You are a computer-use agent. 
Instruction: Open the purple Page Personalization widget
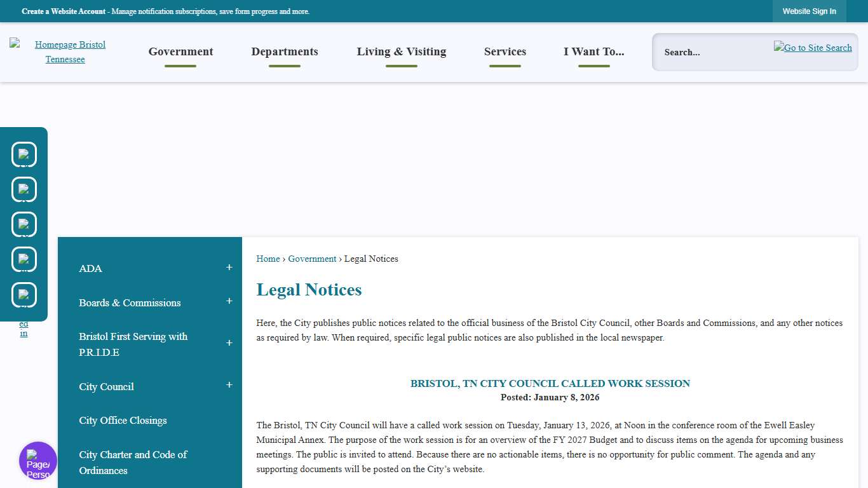click(x=38, y=460)
